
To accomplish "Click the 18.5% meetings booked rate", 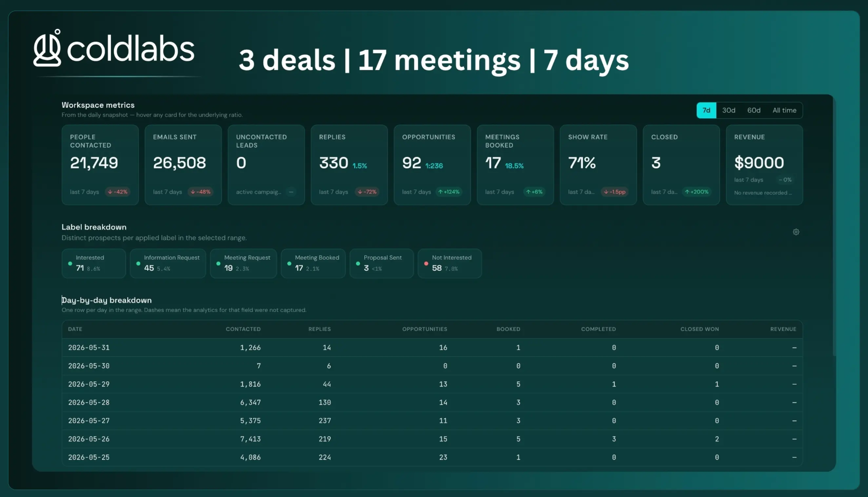I will coord(514,166).
